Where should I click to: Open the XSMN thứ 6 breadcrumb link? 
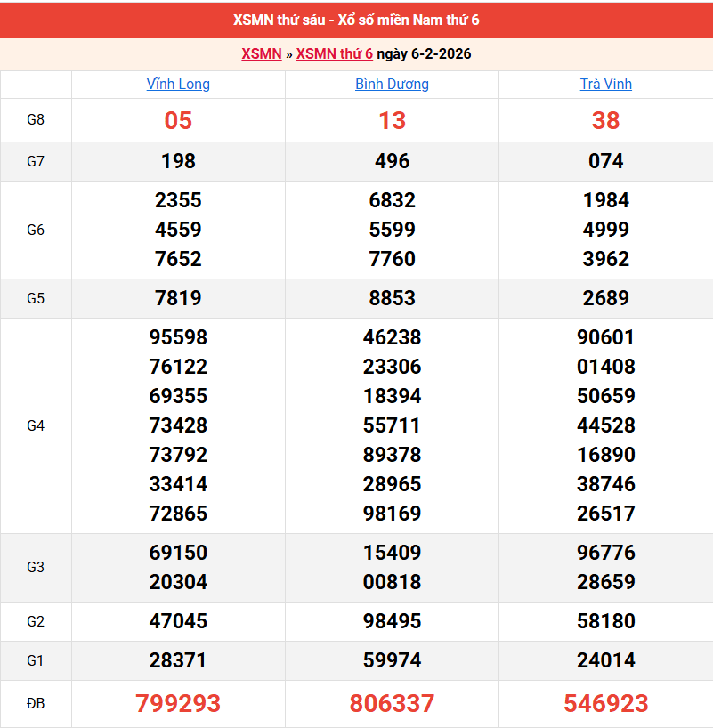pyautogui.click(x=334, y=54)
